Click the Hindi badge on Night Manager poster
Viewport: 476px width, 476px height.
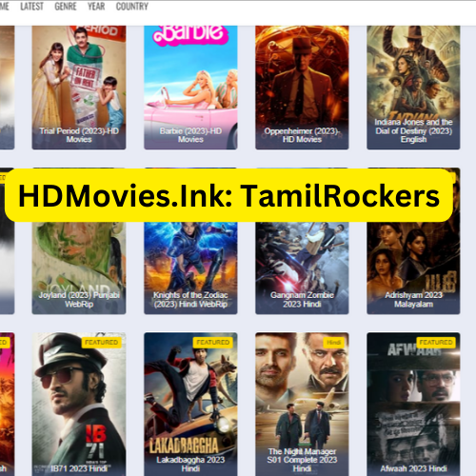[x=333, y=343]
